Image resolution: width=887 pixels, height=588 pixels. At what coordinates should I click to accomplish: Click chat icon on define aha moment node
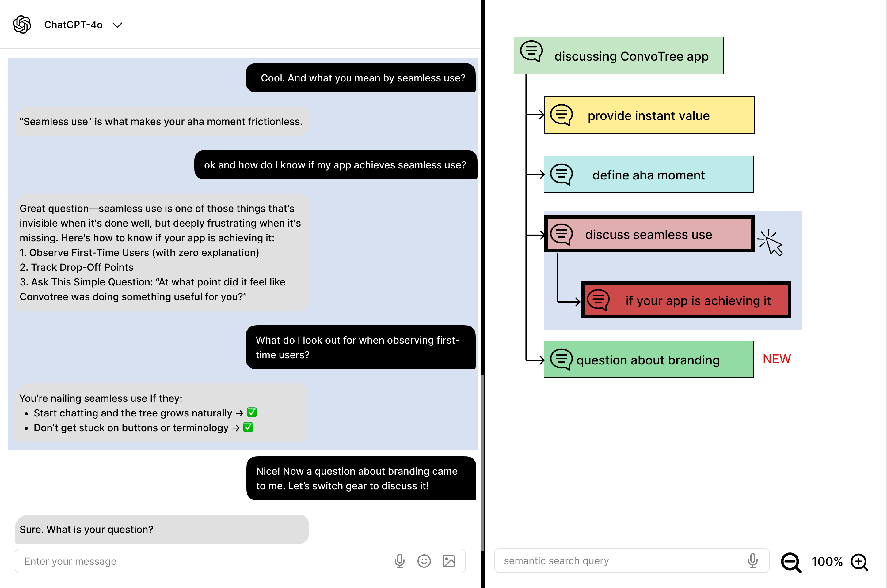561,174
